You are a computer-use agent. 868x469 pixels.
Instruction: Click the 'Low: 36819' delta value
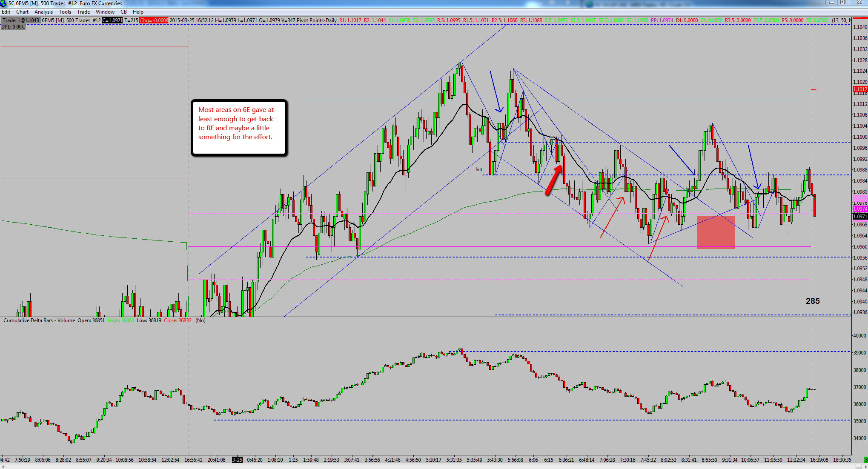tap(149, 320)
